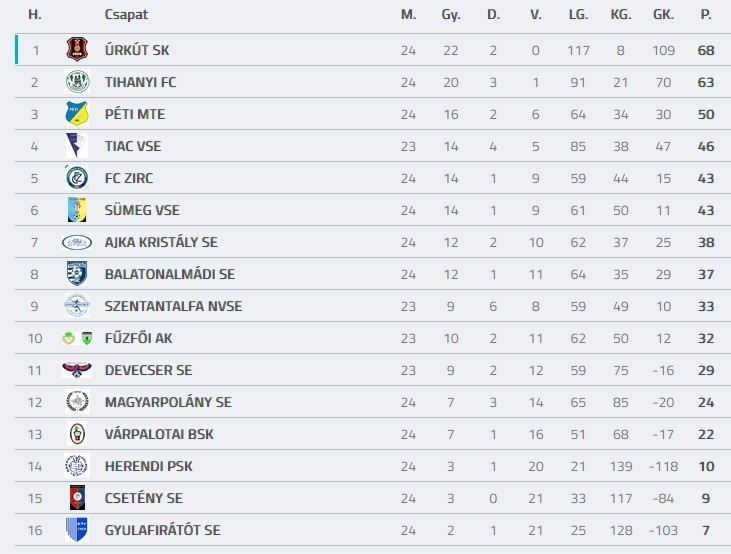This screenshot has height=554, width=731.
Task: Open the Fűzfői AK team page
Action: [x=139, y=338]
